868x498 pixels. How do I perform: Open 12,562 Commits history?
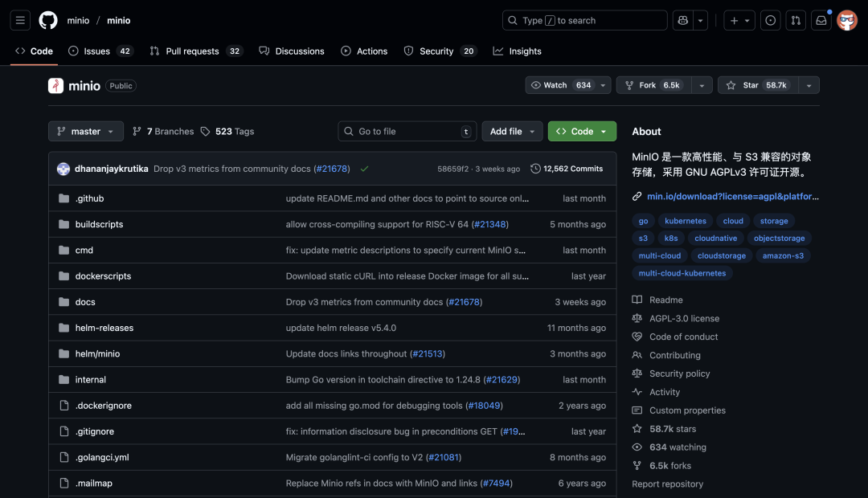567,169
